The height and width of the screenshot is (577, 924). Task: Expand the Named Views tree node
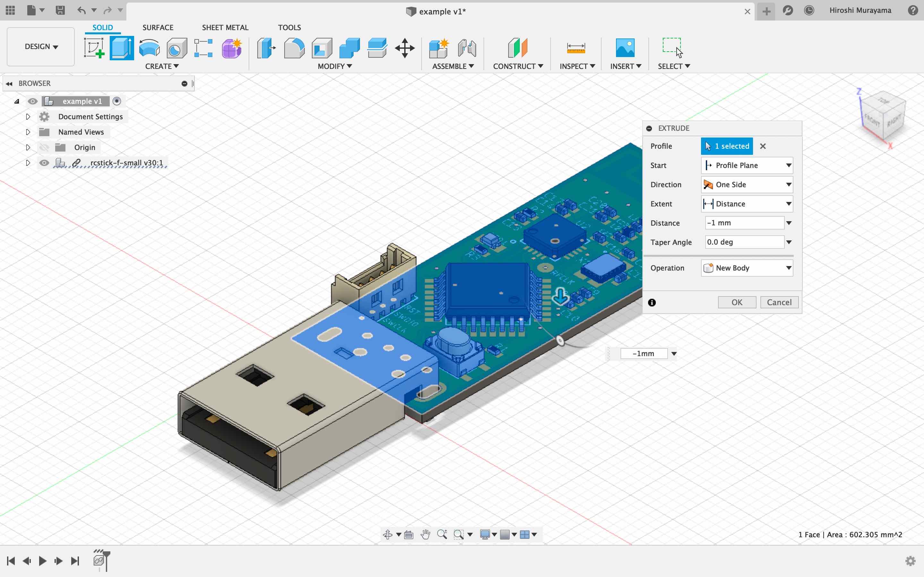click(28, 132)
